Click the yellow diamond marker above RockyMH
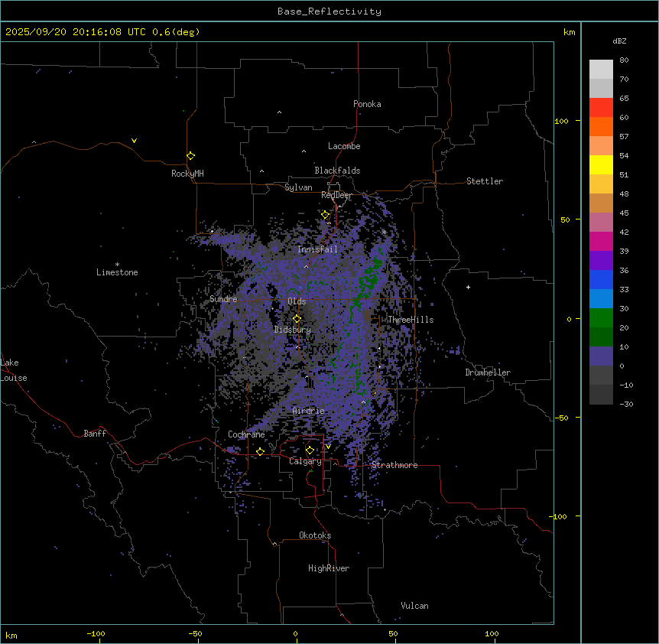 pyautogui.click(x=190, y=155)
